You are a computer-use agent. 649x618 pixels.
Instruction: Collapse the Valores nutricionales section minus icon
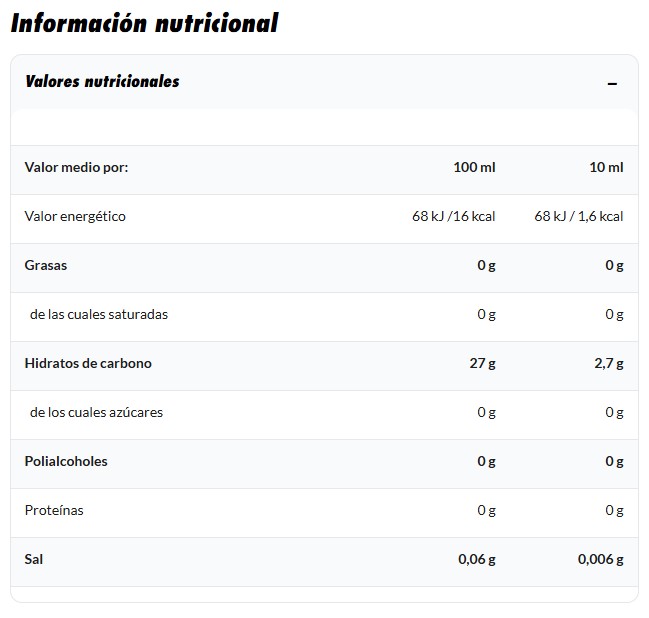pyautogui.click(x=612, y=84)
